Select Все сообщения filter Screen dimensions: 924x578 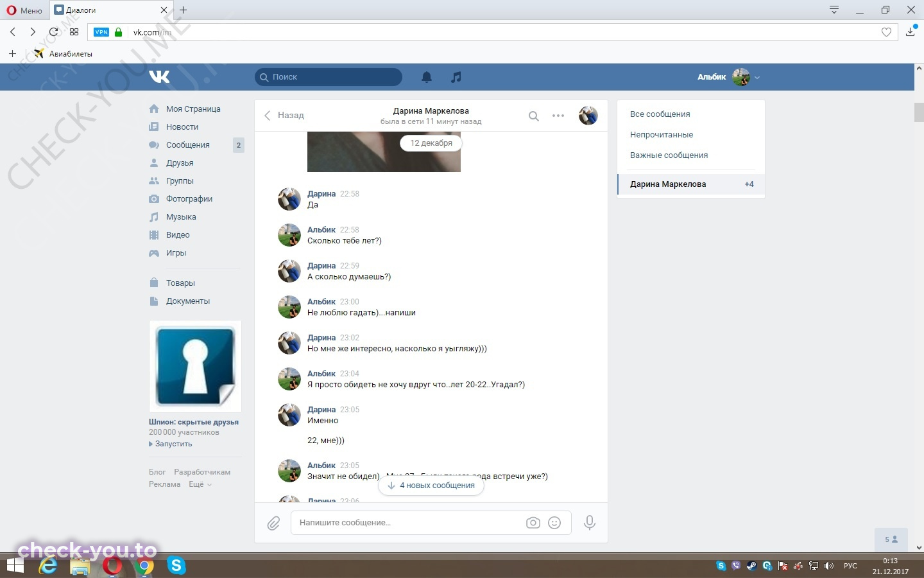660,114
